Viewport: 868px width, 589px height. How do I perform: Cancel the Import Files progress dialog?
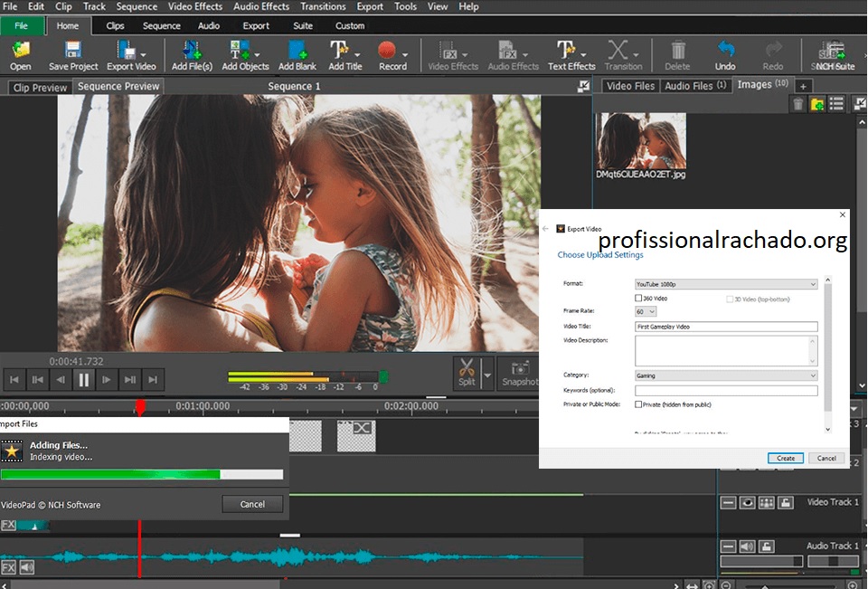(252, 504)
